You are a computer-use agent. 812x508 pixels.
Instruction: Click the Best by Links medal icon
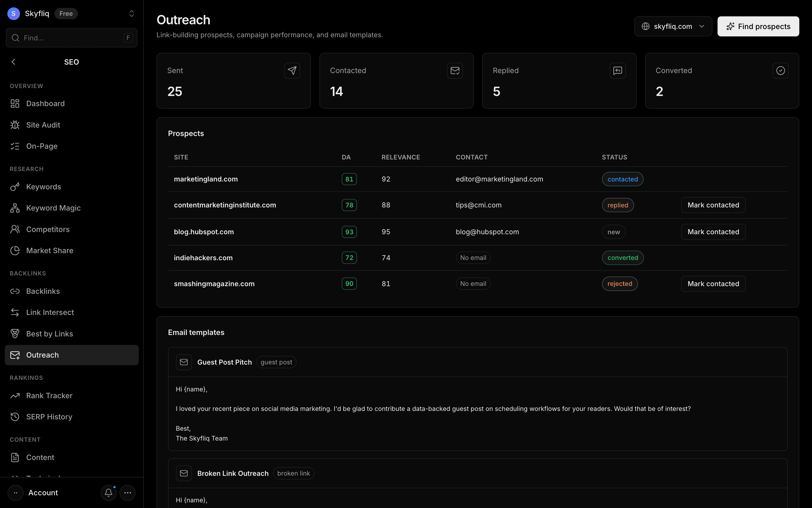(x=15, y=334)
